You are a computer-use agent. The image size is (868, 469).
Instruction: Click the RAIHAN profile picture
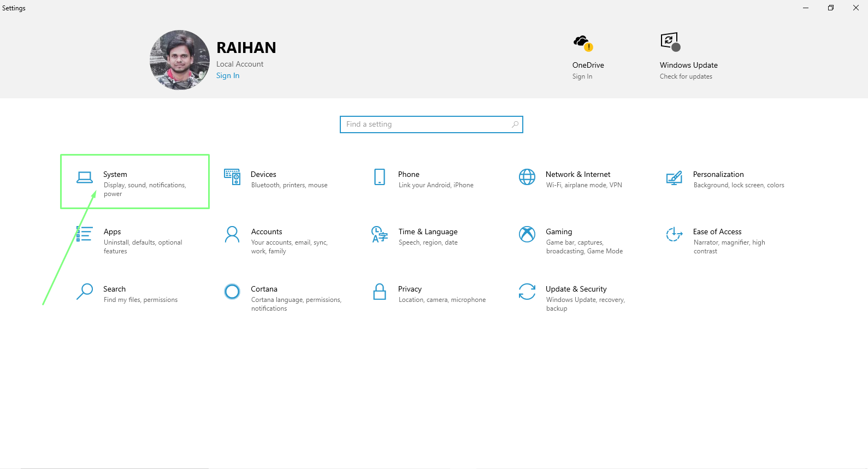[x=180, y=60]
